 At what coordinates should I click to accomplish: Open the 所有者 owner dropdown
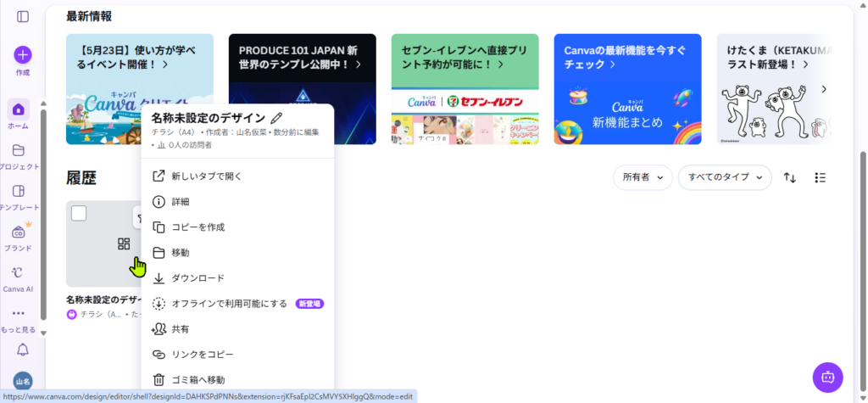(643, 177)
